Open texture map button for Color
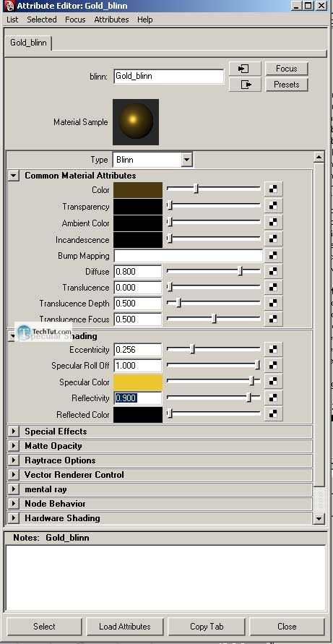333x644 pixels. tap(273, 189)
